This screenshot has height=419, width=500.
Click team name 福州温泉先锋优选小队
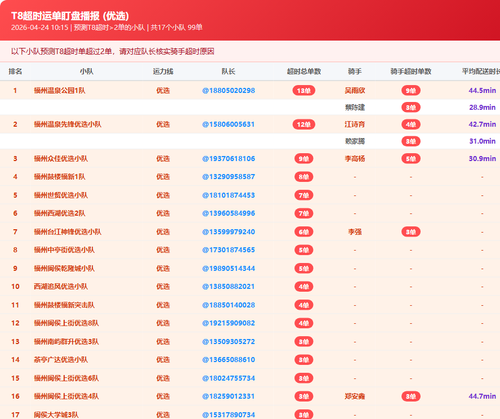[x=68, y=124]
